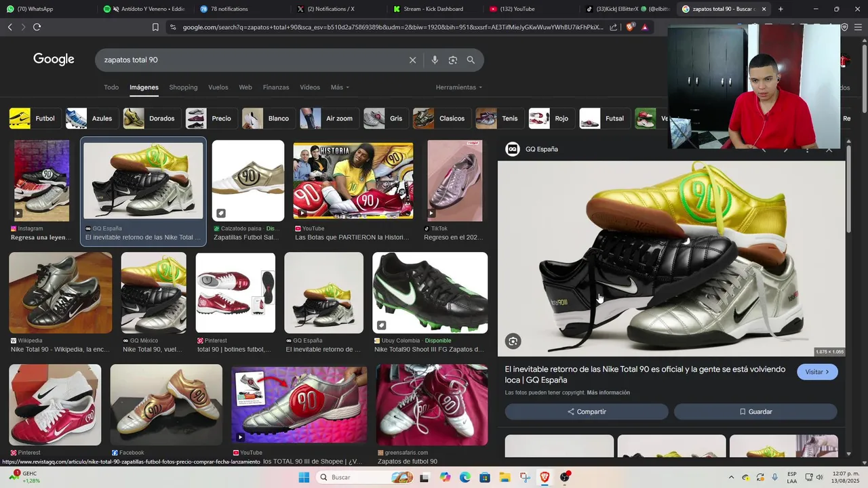Open the taskbar microphone tray icon
The width and height of the screenshot is (868, 488).
click(775, 477)
